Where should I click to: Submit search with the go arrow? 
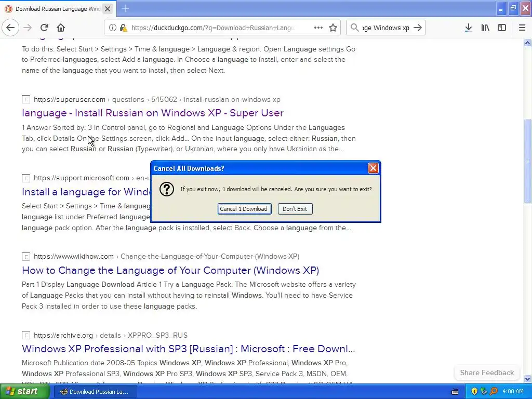pyautogui.click(x=418, y=28)
